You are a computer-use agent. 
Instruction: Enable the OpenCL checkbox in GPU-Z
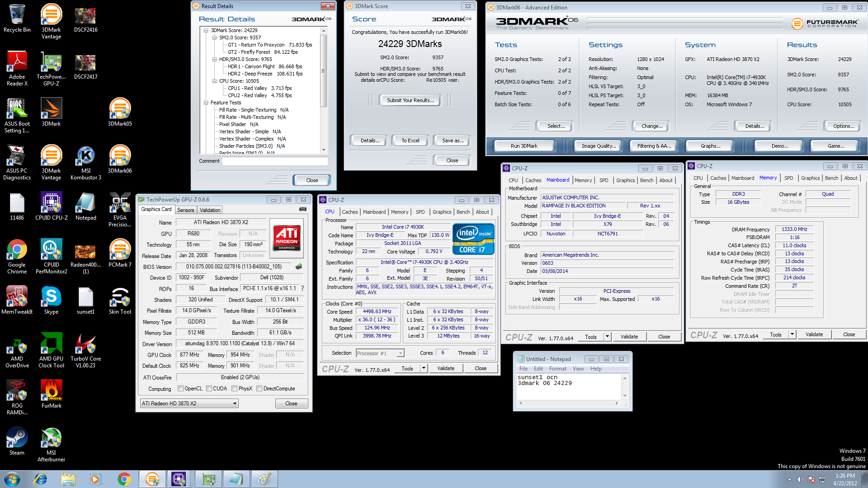click(181, 389)
